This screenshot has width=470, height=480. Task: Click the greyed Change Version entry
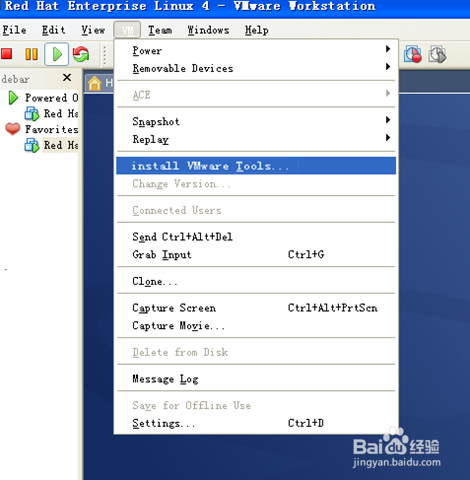[256, 183]
